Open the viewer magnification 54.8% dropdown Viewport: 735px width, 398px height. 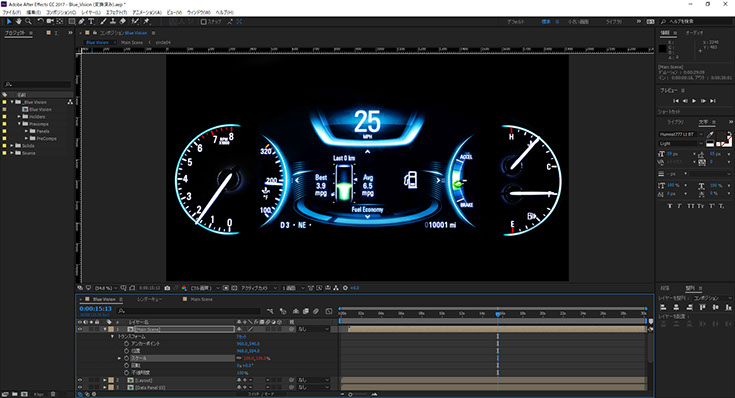[105, 288]
